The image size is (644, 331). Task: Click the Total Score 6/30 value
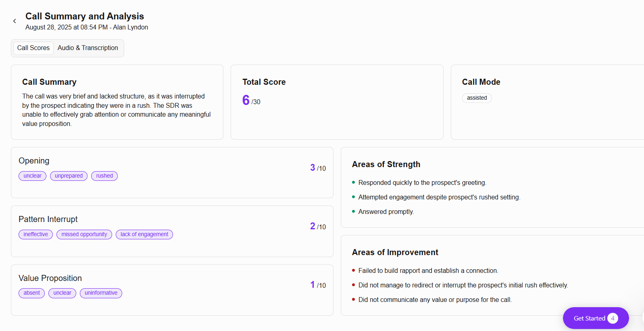pyautogui.click(x=251, y=100)
